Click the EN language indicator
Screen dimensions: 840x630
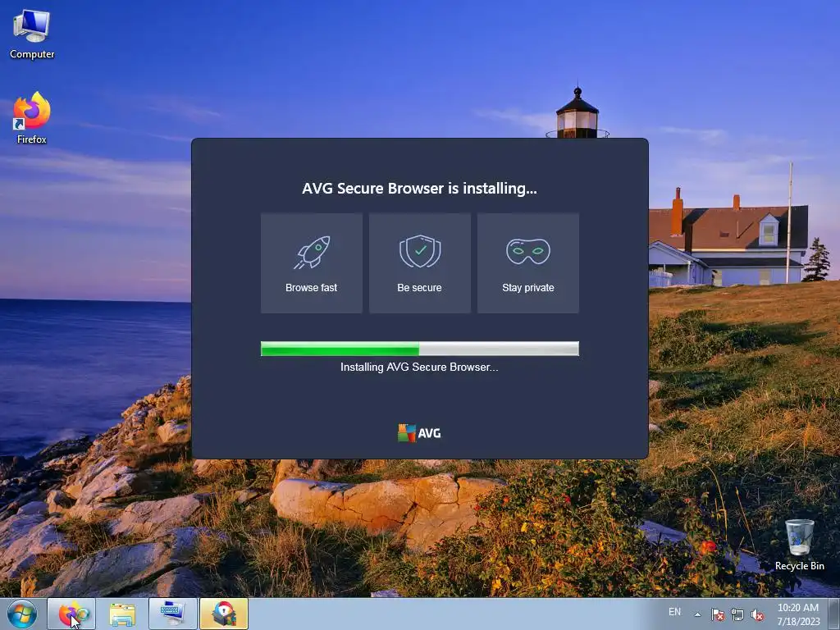(x=674, y=612)
